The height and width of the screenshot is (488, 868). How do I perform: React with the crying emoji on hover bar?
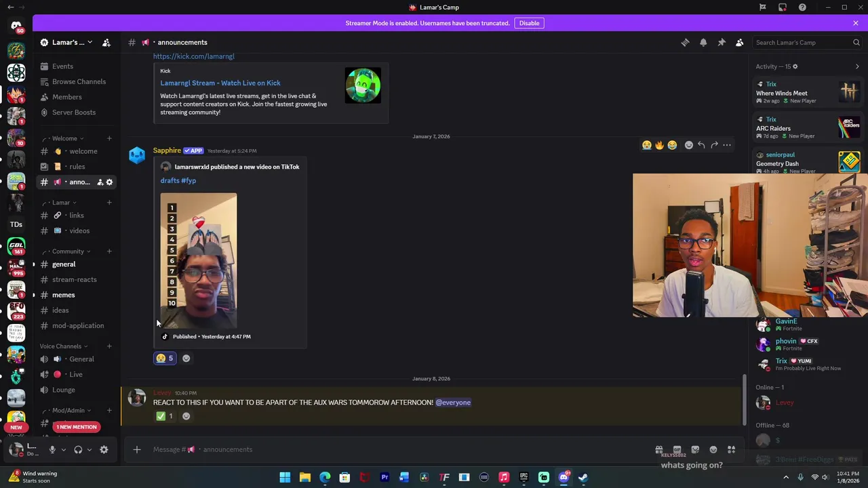(x=646, y=145)
